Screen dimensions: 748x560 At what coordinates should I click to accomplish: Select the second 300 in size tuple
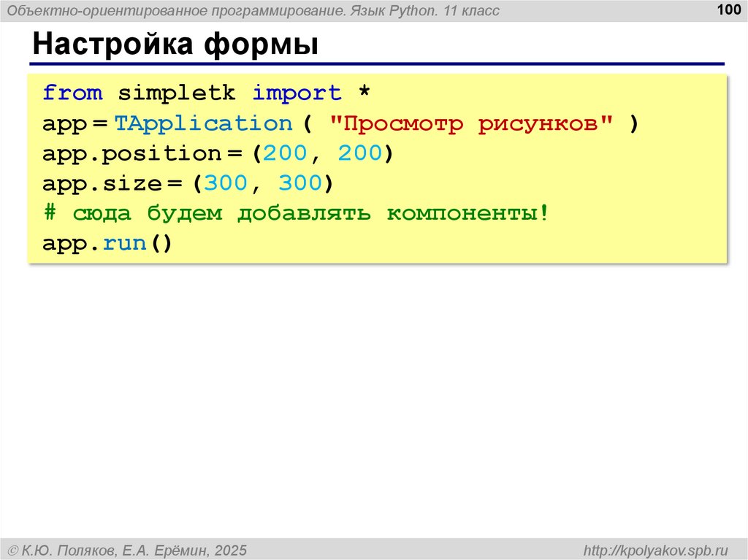coord(300,183)
